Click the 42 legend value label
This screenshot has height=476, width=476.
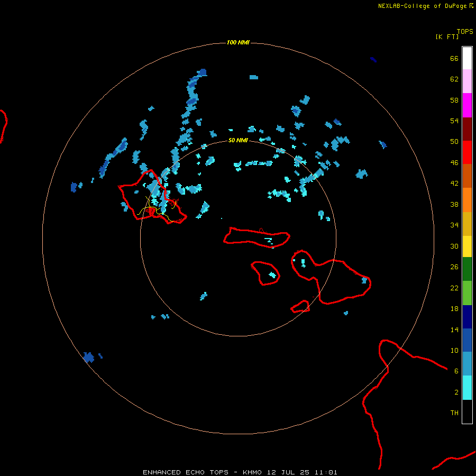[454, 184]
